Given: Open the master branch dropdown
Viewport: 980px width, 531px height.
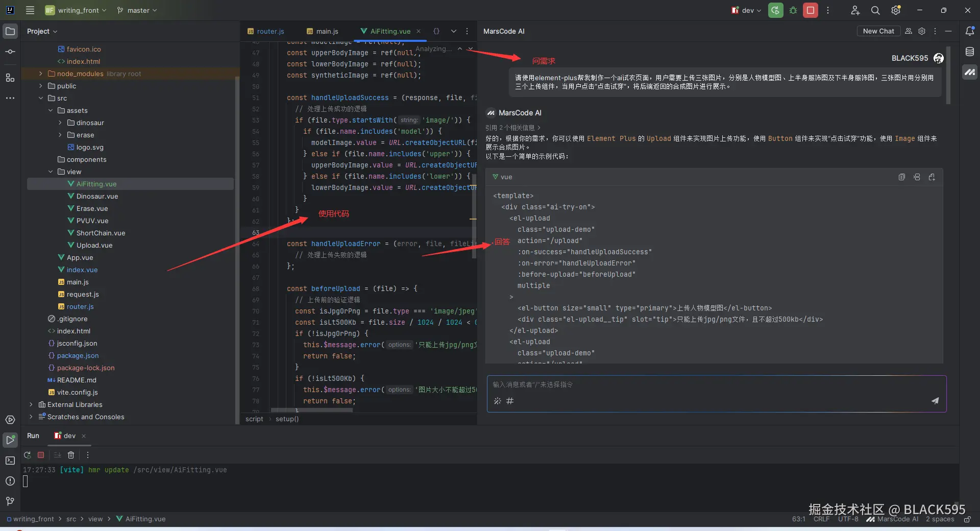Looking at the screenshot, I should coord(137,10).
